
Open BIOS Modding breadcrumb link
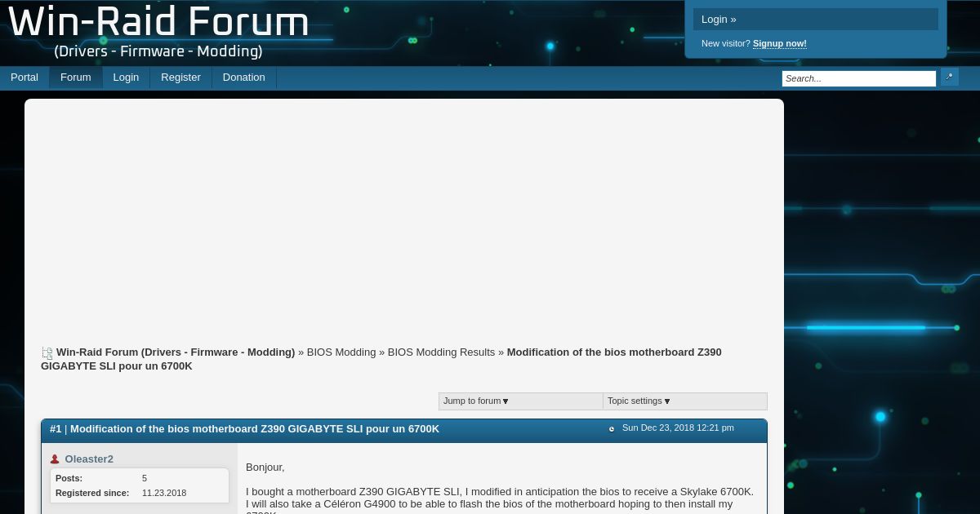(341, 352)
